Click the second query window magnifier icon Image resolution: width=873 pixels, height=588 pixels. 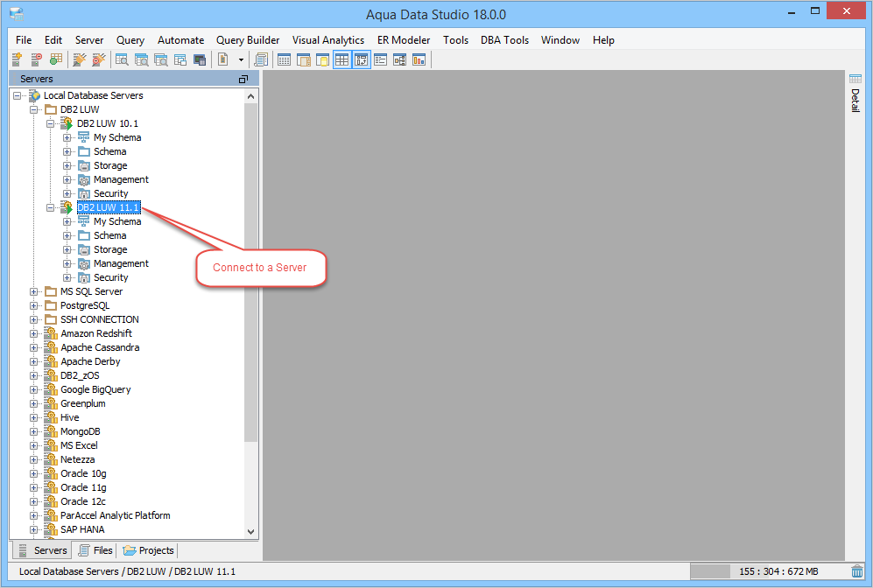[142, 59]
